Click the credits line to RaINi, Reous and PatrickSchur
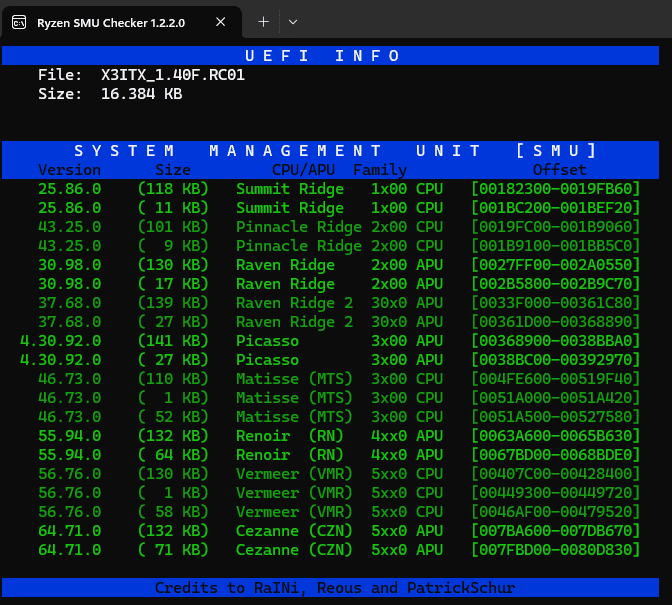 335,587
